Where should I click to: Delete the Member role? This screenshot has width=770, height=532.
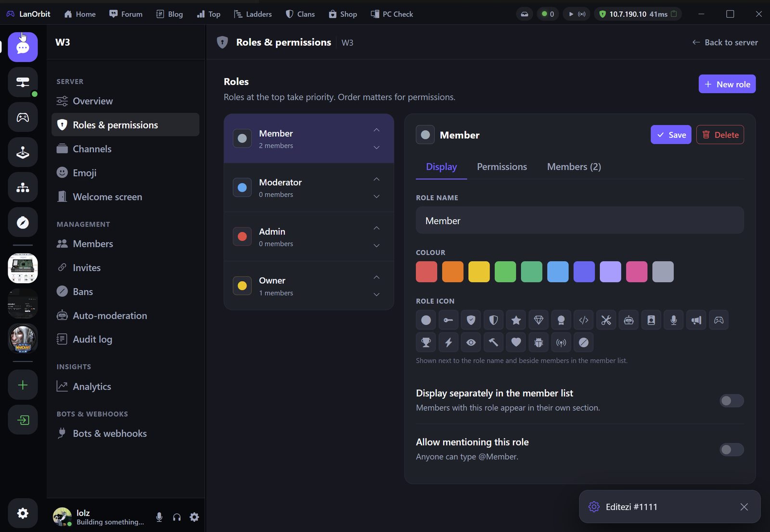pos(720,135)
